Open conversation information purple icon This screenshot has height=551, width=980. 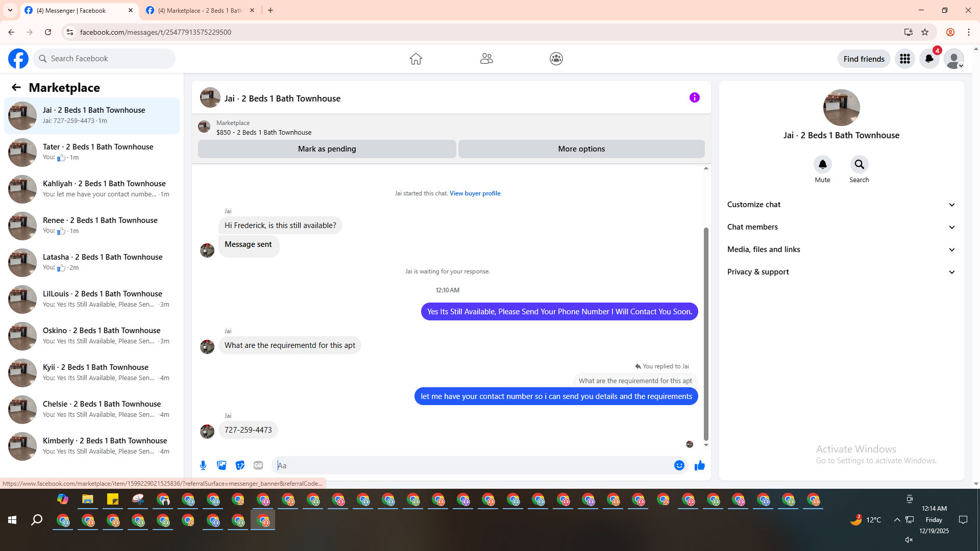(694, 97)
